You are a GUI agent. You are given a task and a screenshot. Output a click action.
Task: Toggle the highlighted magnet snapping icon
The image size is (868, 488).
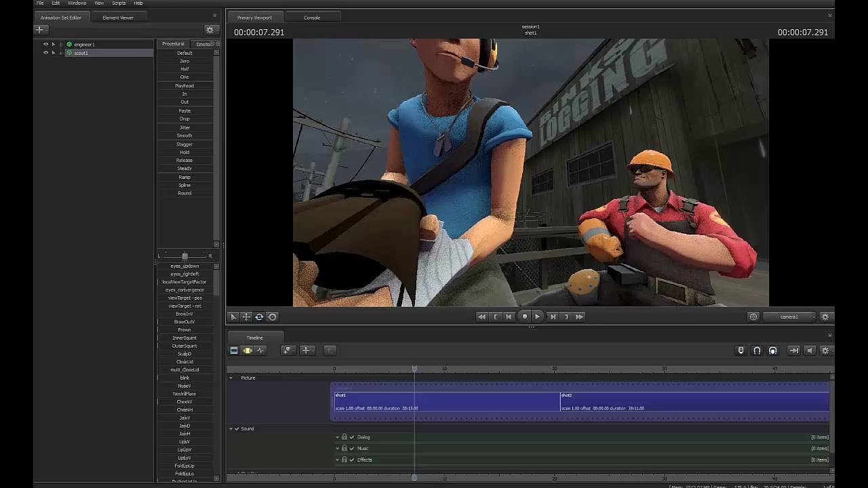click(x=772, y=350)
